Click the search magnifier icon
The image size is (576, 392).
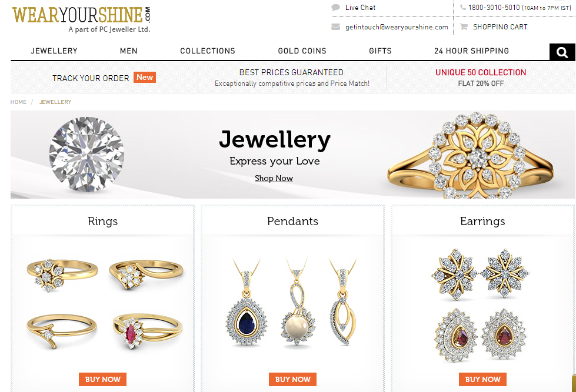click(562, 52)
